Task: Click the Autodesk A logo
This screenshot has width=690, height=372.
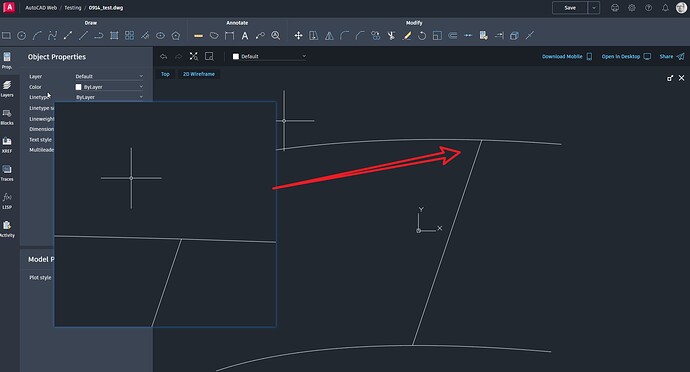Action: coord(9,7)
